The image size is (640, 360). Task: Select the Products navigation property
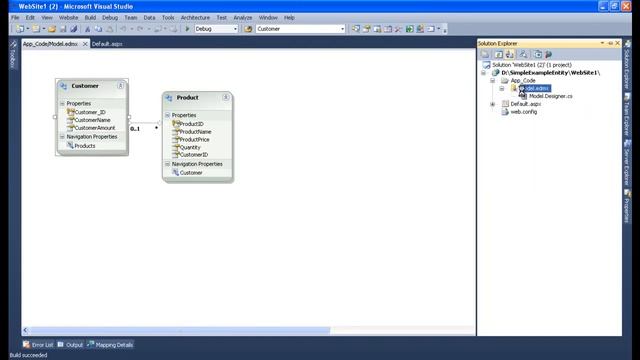85,146
